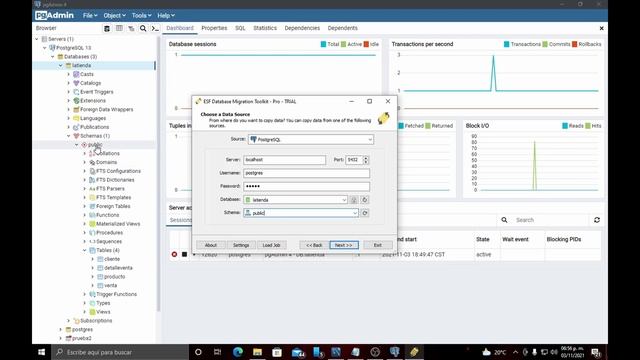Click the Server activity Search box

[x=551, y=220]
